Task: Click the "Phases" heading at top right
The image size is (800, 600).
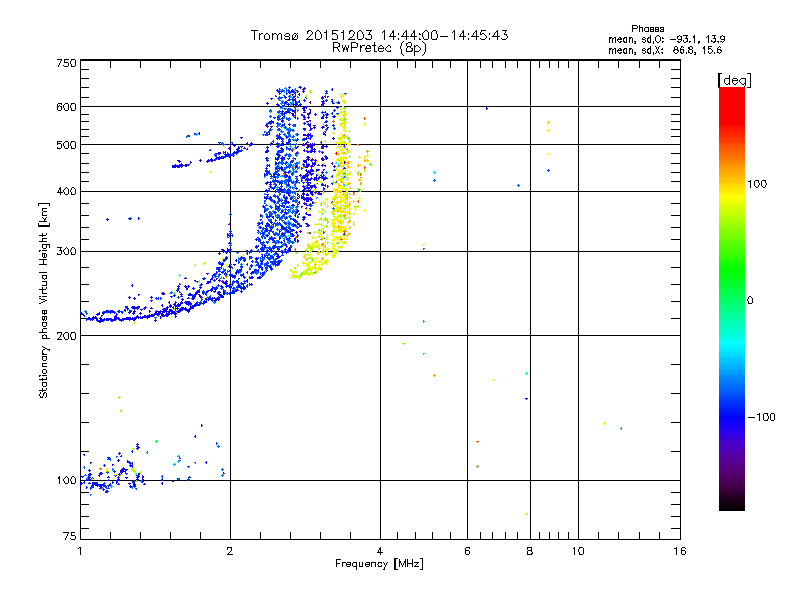Action: (x=647, y=29)
